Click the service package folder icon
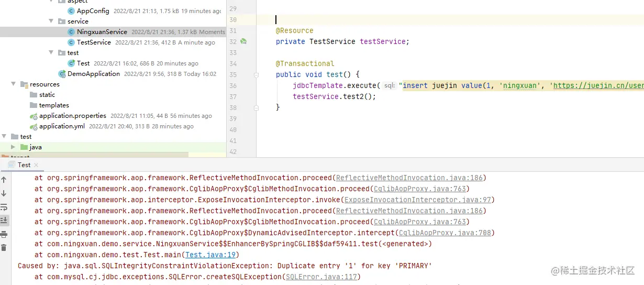Screen dimensions: 644x285 point(62,21)
